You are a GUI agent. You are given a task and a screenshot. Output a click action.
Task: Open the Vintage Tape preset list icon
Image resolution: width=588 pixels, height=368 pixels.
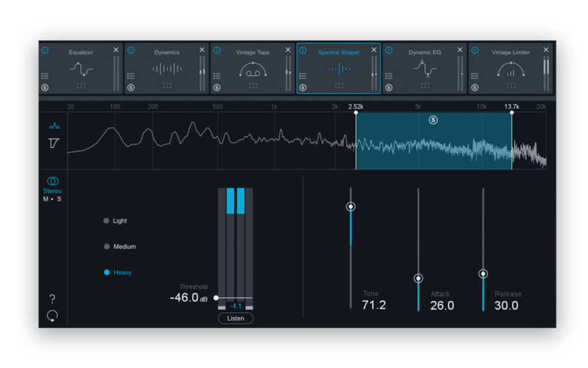216,76
